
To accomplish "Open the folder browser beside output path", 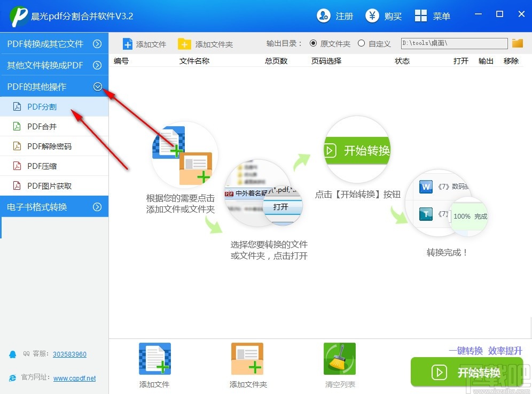I will [517, 43].
